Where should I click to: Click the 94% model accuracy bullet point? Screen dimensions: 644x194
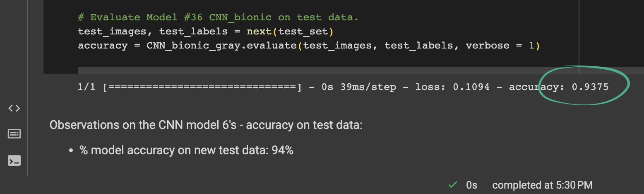pyautogui.click(x=186, y=150)
